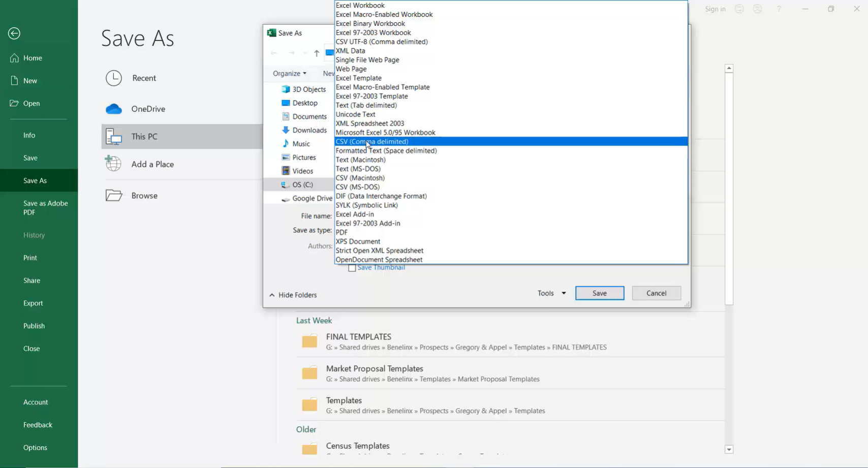Screen dimensions: 868x468
Task: Click the This PC computer icon
Action: point(114,137)
